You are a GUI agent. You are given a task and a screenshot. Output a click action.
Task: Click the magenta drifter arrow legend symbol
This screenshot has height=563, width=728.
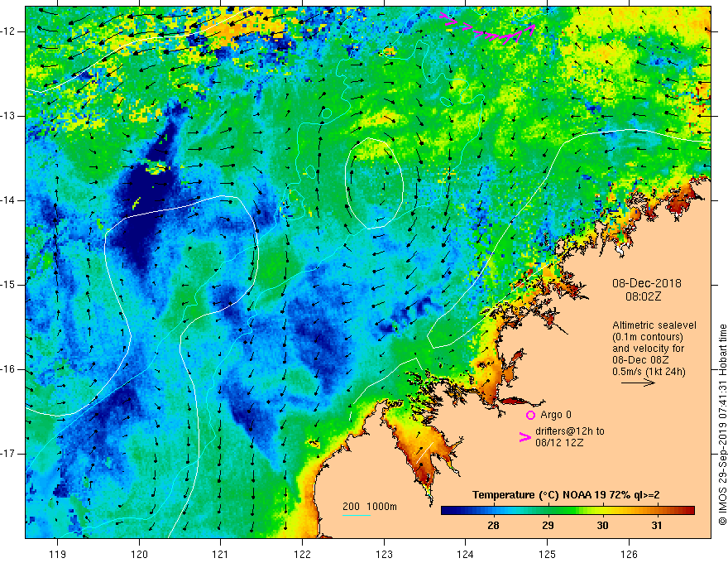pyautogui.click(x=525, y=437)
